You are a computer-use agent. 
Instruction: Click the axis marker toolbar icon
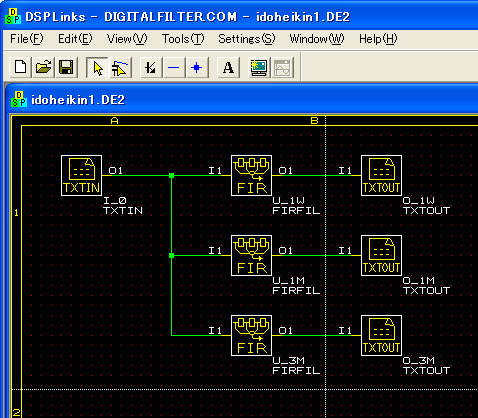(x=151, y=68)
